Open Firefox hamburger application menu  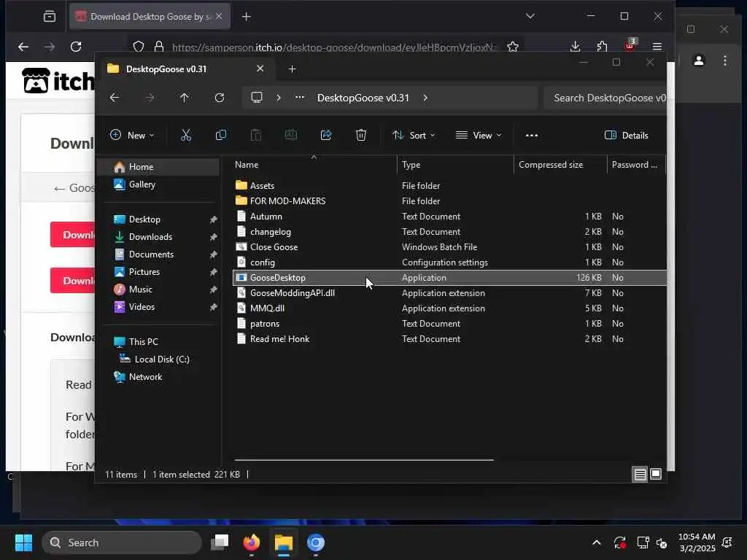[657, 46]
